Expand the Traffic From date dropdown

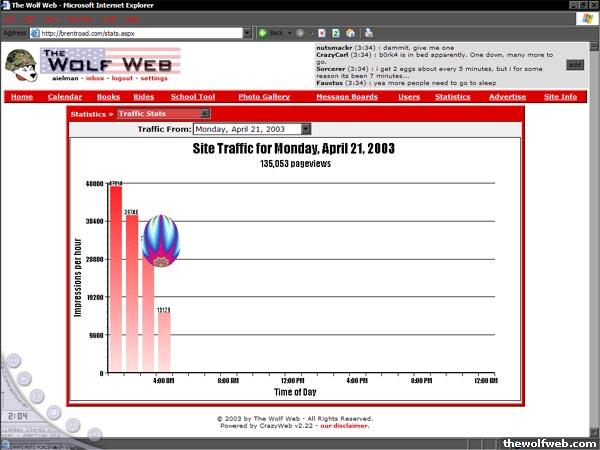pos(306,129)
